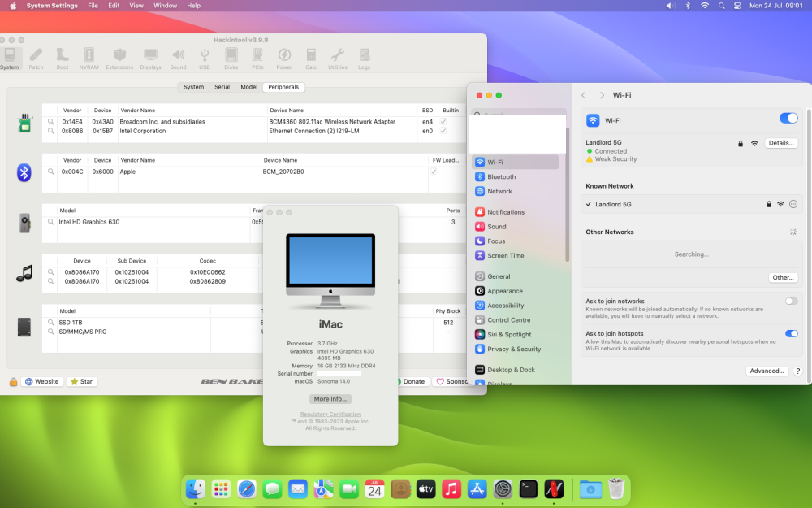Switch to the System tab in Hackintool
Viewport: 812px width, 508px height.
tap(194, 87)
